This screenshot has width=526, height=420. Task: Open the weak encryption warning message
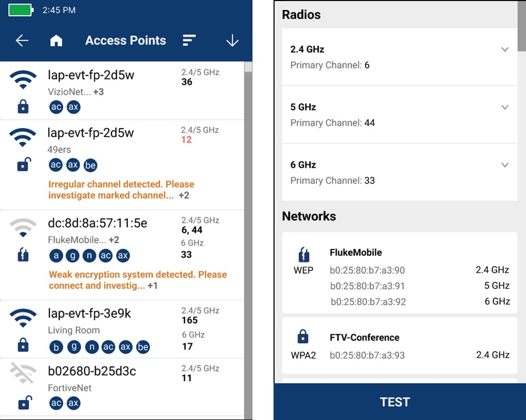[137, 280]
